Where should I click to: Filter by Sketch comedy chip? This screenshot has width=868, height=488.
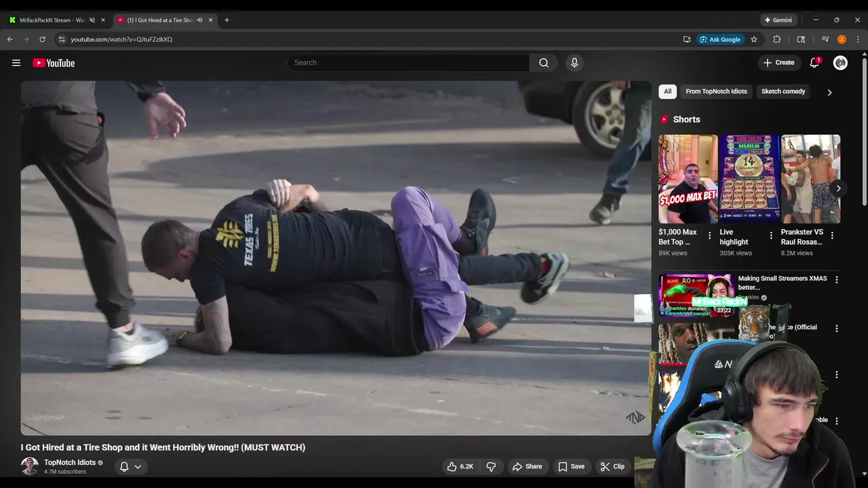(783, 91)
